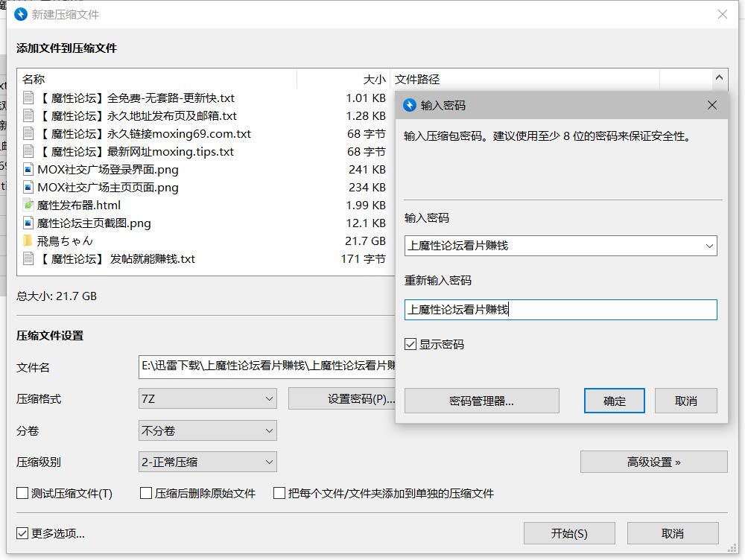745x560 pixels.
Task: Click the 12.1 KB size cell
Action: click(365, 223)
